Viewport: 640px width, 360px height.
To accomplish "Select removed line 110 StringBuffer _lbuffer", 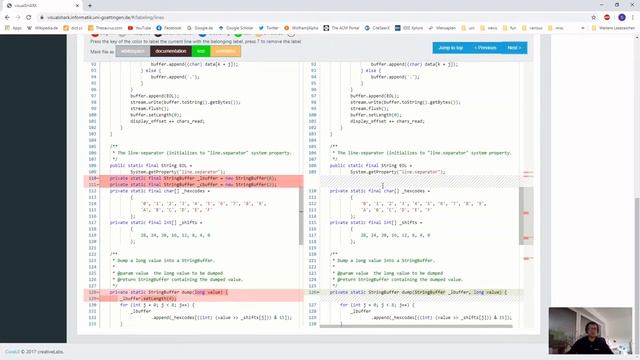I will point(193,178).
